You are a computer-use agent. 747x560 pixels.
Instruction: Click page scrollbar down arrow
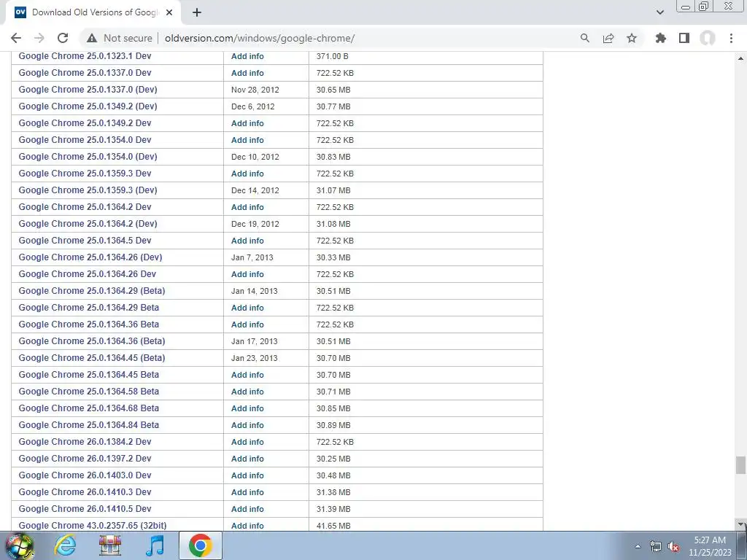tap(741, 525)
